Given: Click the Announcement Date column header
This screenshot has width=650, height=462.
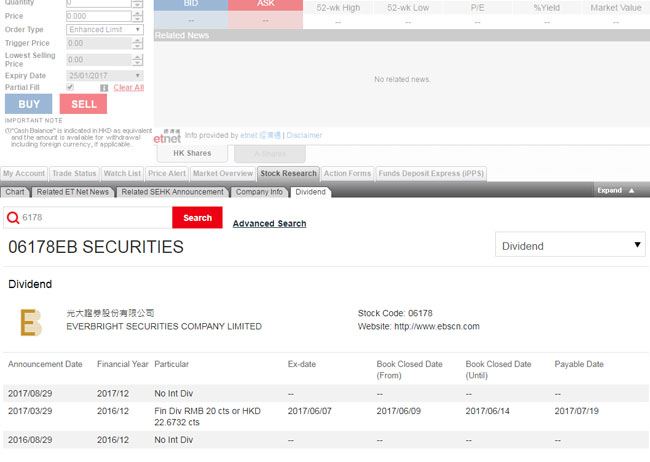Looking at the screenshot, I should click(45, 364).
